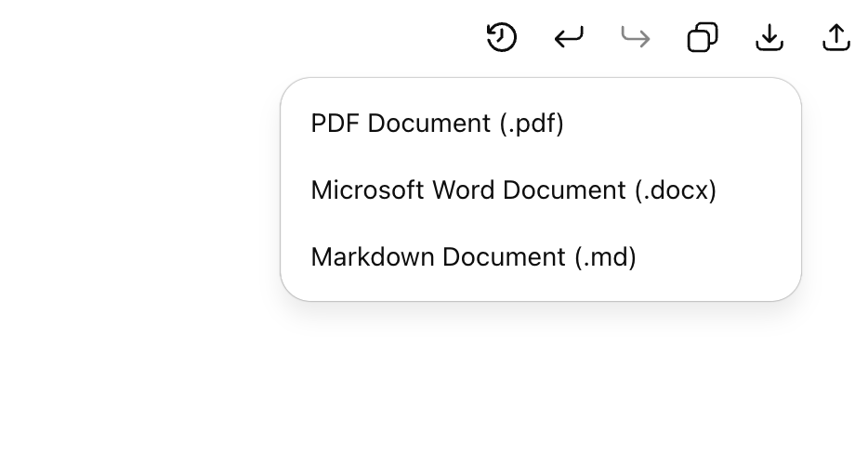Open the version history clock icon
Screen dimensions: 868x457
coord(502,37)
